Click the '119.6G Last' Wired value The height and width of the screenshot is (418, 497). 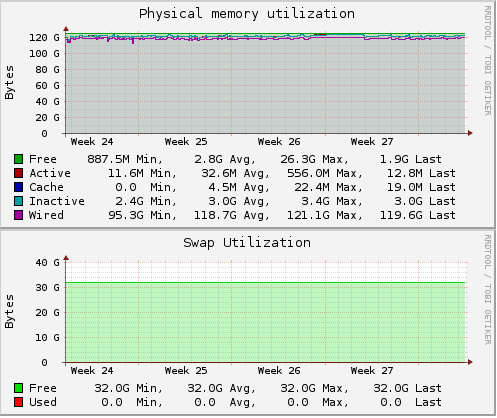point(418,215)
